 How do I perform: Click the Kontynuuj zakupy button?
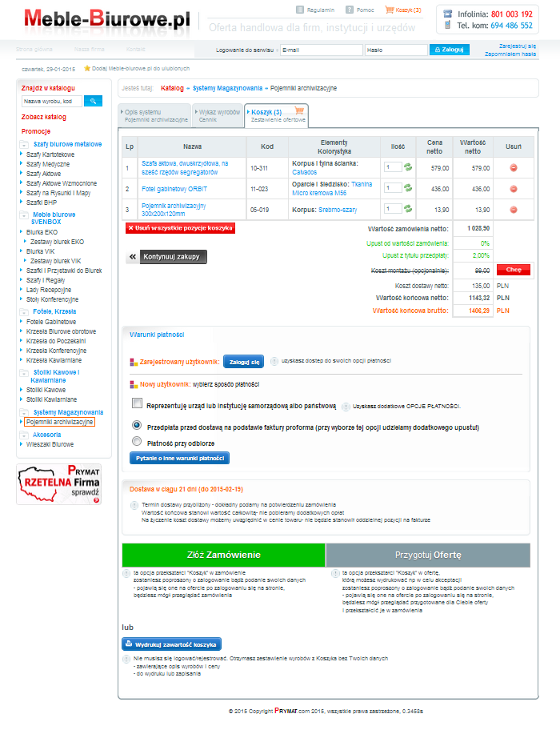coord(166,257)
